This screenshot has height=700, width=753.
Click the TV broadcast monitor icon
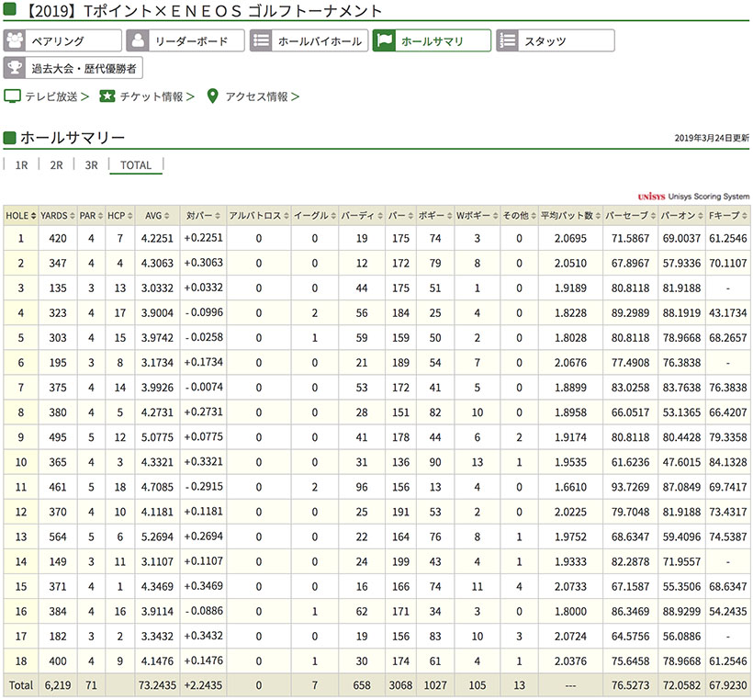pos(13,96)
